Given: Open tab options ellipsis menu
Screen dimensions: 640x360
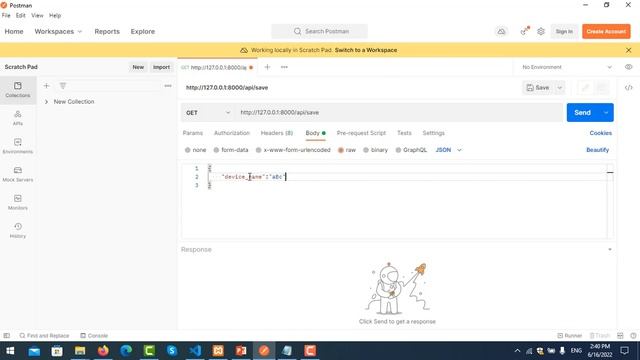Looking at the screenshot, I should pos(284,67).
